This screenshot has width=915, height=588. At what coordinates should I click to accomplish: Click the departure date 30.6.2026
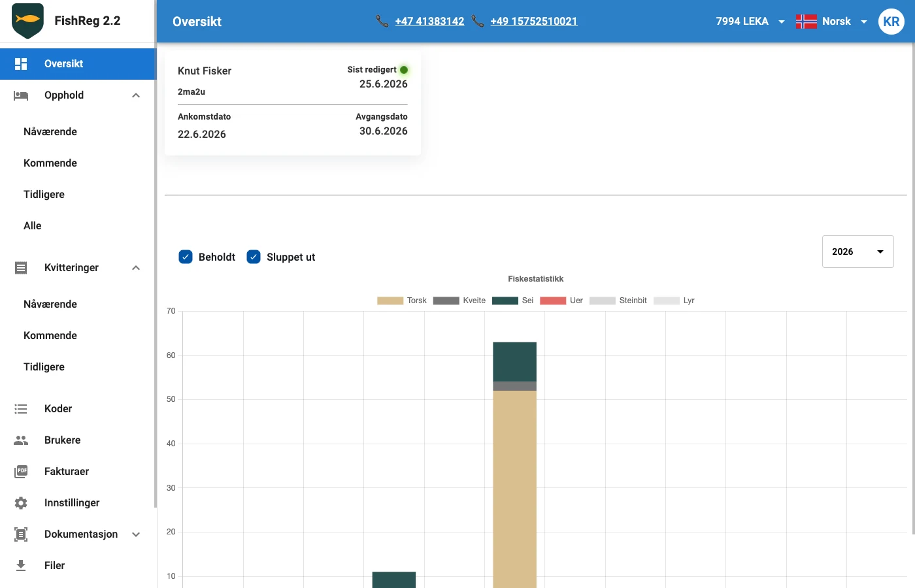384,131
